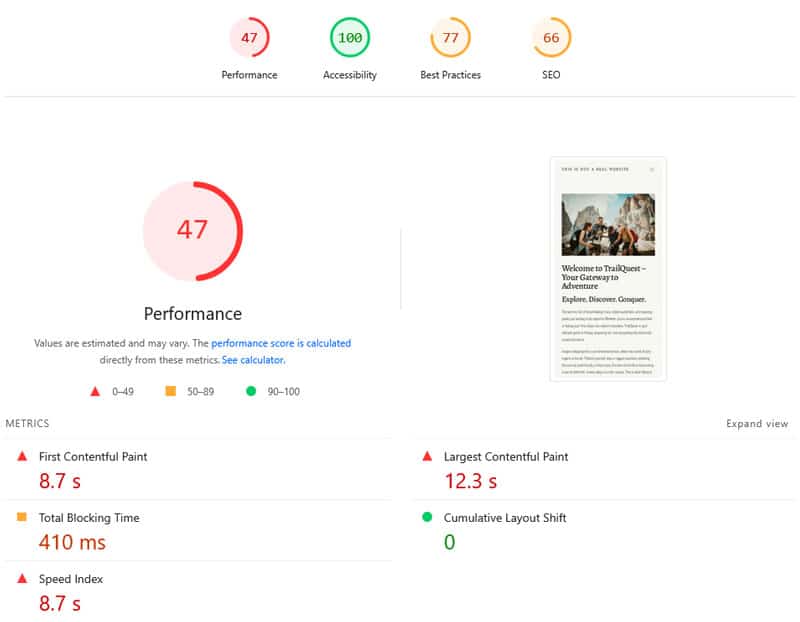Click the METRICS section header

[x=28, y=423]
